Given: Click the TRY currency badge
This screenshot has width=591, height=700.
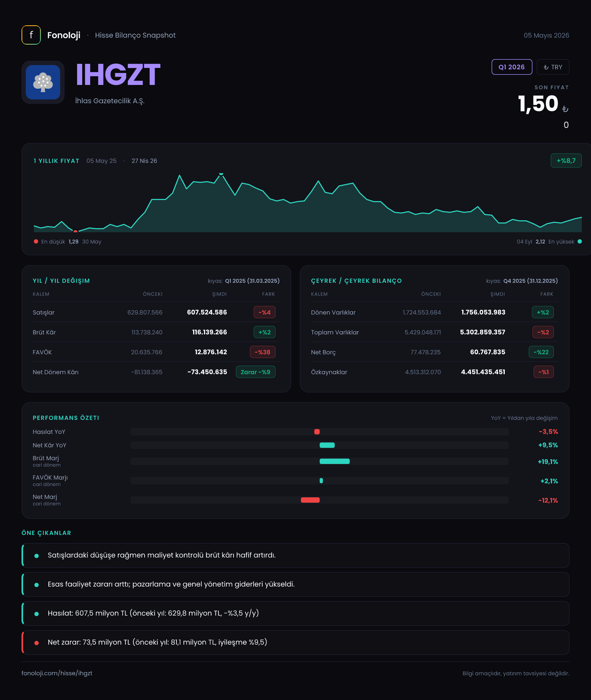Looking at the screenshot, I should [x=553, y=67].
